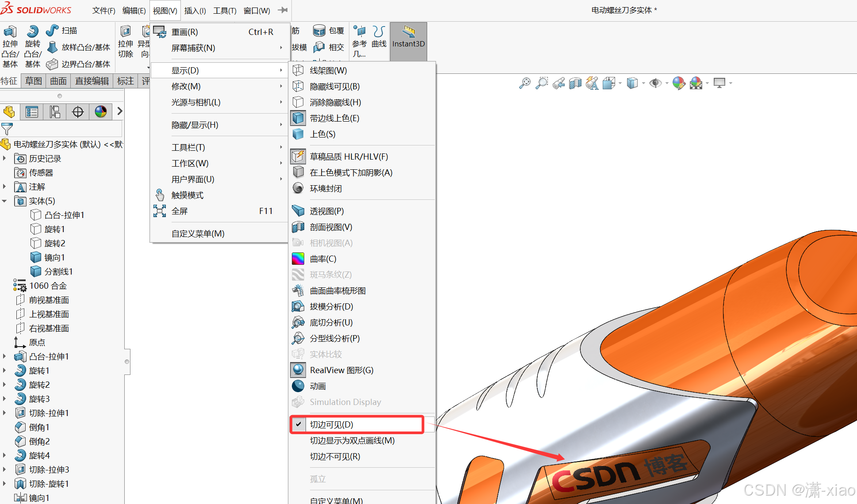This screenshot has width=857, height=504.
Task: Open the ConfigurationManager tab icon
Action: point(55,112)
